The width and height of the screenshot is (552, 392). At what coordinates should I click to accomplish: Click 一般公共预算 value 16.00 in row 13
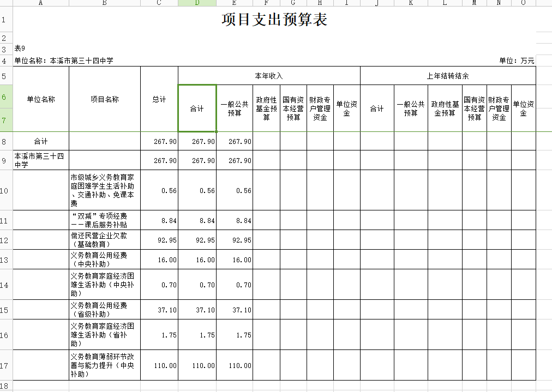235,260
